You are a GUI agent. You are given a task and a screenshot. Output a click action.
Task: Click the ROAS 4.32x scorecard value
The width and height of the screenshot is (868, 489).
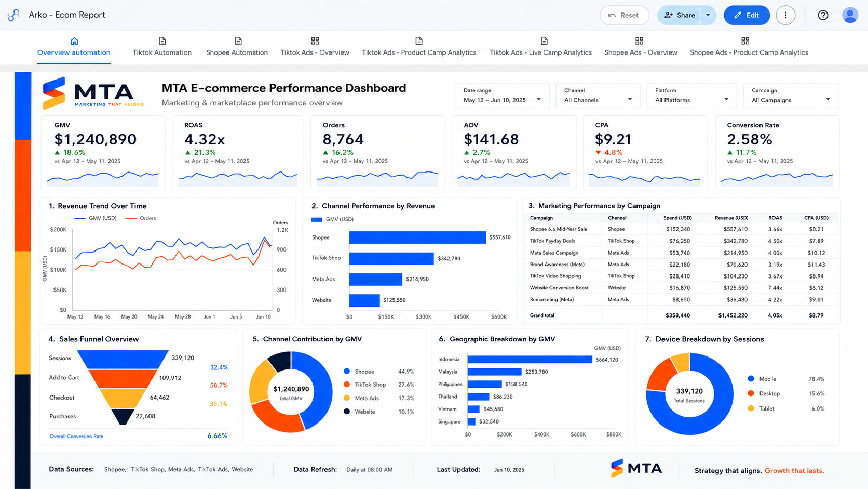[205, 139]
